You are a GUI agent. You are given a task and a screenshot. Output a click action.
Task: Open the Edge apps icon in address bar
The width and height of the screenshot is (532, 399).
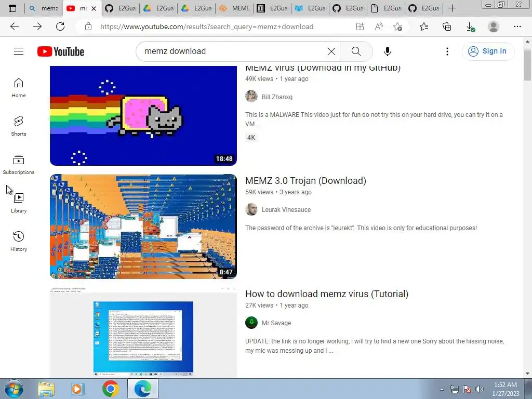[x=360, y=26]
